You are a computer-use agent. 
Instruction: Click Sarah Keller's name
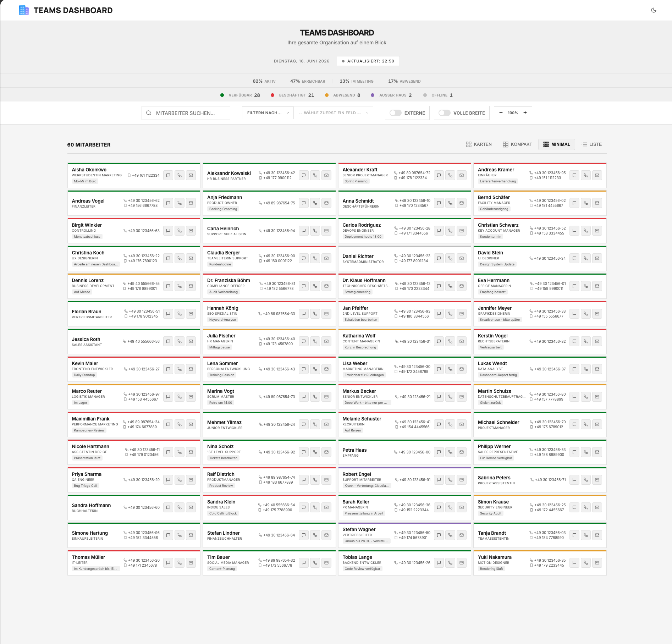pos(356,502)
